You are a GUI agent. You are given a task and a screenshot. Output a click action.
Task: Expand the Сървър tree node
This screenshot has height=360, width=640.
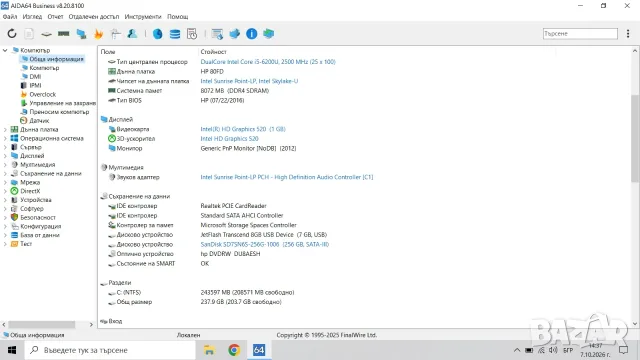tap(5, 147)
